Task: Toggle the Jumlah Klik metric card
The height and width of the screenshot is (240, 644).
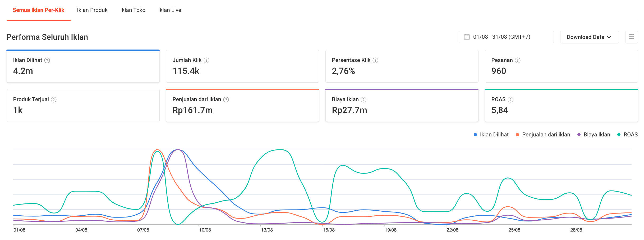Action: tap(242, 66)
